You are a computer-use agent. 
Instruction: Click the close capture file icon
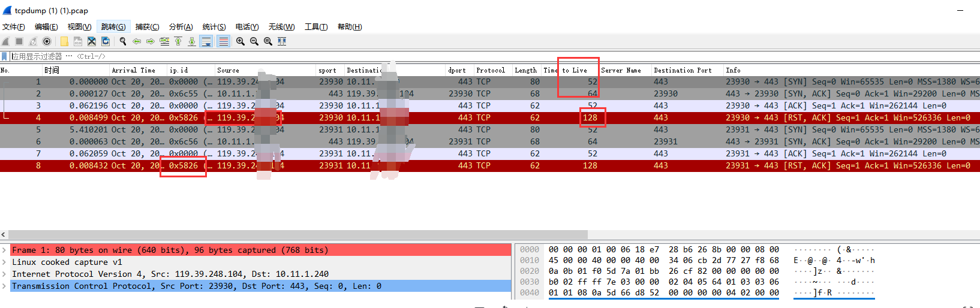[x=92, y=41]
